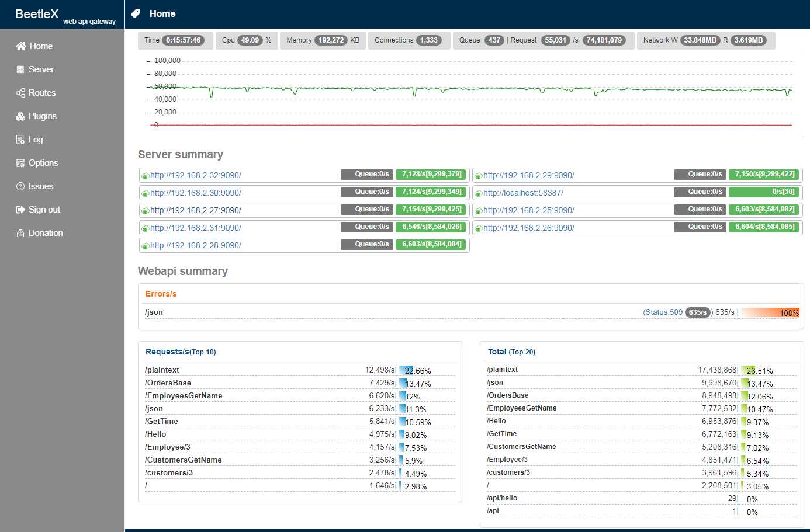This screenshot has height=532, width=810.
Task: Click the BeetleX logo title
Action: tap(37, 14)
